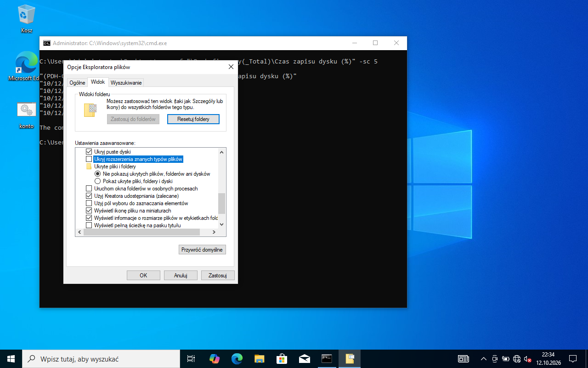Uncheck the Ukryj puste dyski checkbox
This screenshot has width=588, height=368.
coord(89,152)
